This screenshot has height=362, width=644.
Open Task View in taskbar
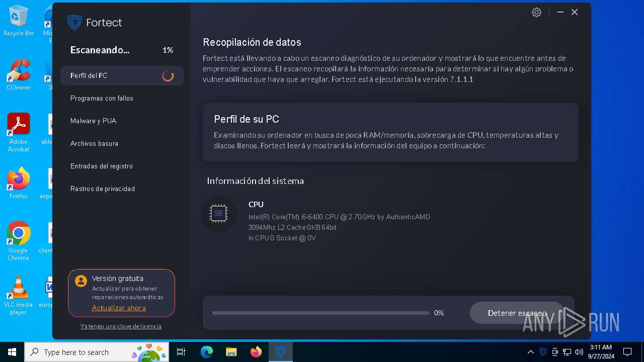[x=182, y=352]
